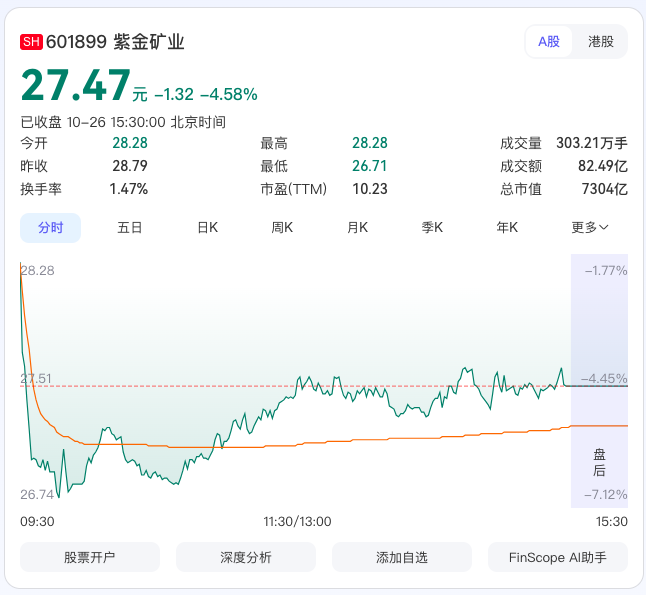Click the 27.51 reference price label
Viewport: 646px width, 595px height.
(36, 378)
